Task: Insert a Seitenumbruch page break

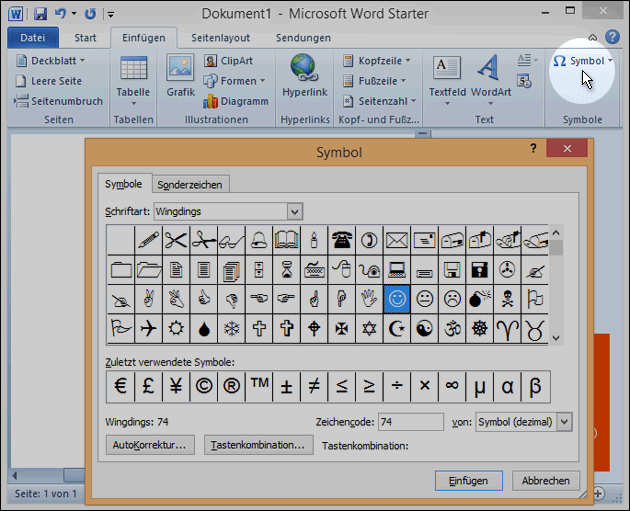Action: pos(58,101)
